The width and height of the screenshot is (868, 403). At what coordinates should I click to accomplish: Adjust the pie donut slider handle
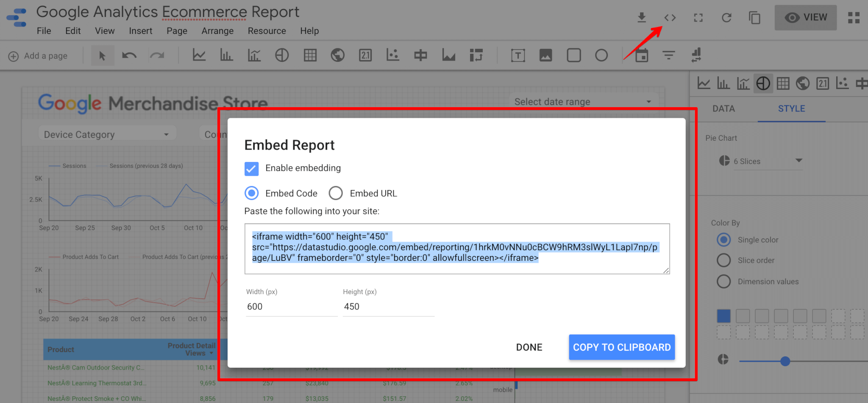(x=785, y=361)
